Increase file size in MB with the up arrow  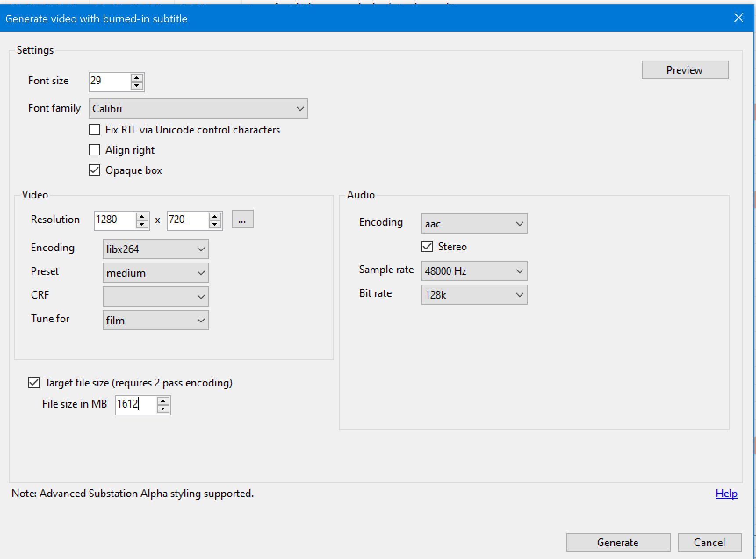163,401
